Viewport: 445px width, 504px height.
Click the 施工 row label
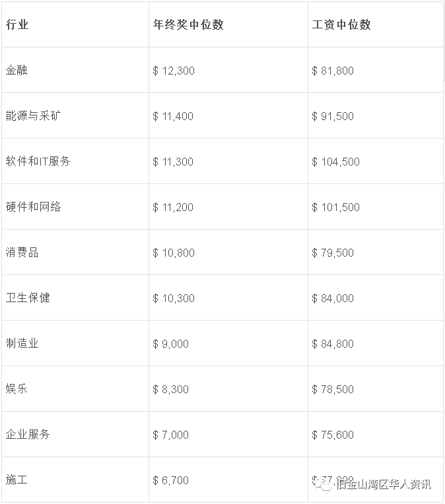pos(17,480)
